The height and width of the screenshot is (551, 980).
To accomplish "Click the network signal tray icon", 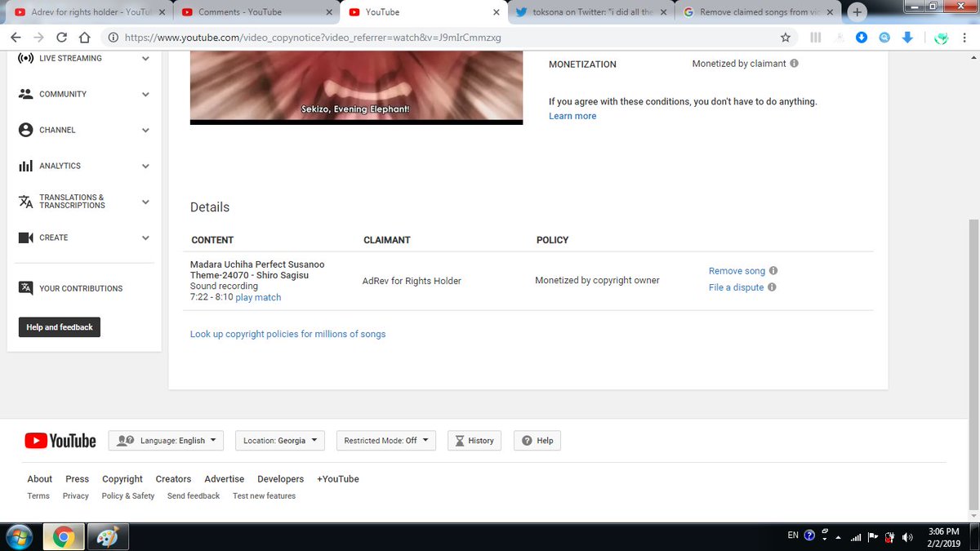I will [x=856, y=536].
